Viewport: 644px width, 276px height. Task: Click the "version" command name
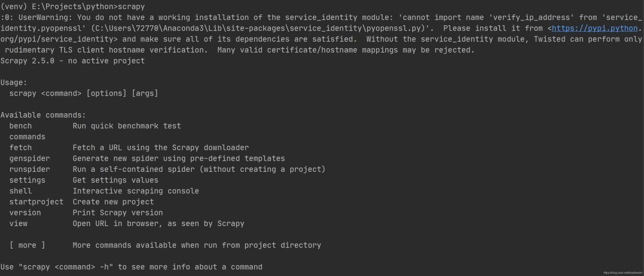click(x=25, y=213)
